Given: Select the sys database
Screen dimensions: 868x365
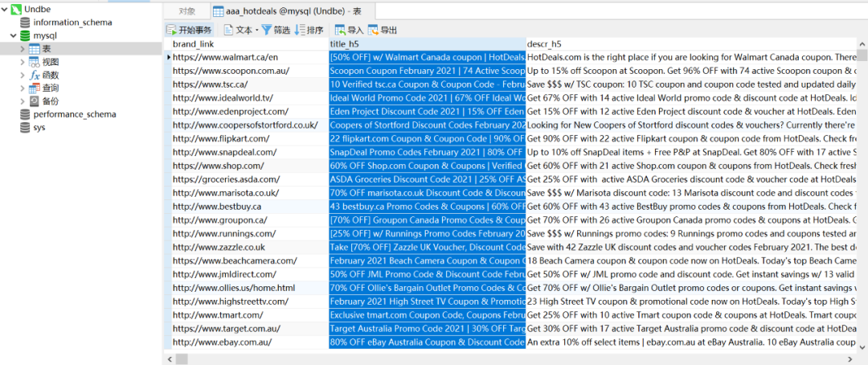Looking at the screenshot, I should click(39, 128).
